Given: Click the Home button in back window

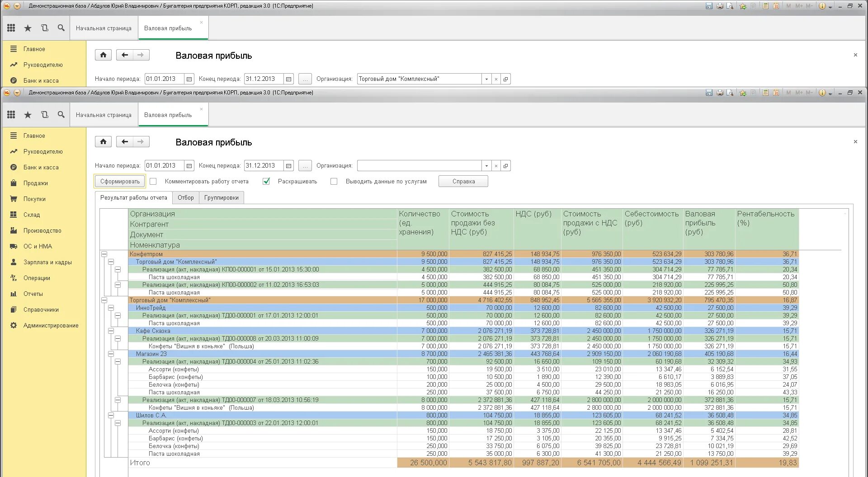Looking at the screenshot, I should point(103,55).
